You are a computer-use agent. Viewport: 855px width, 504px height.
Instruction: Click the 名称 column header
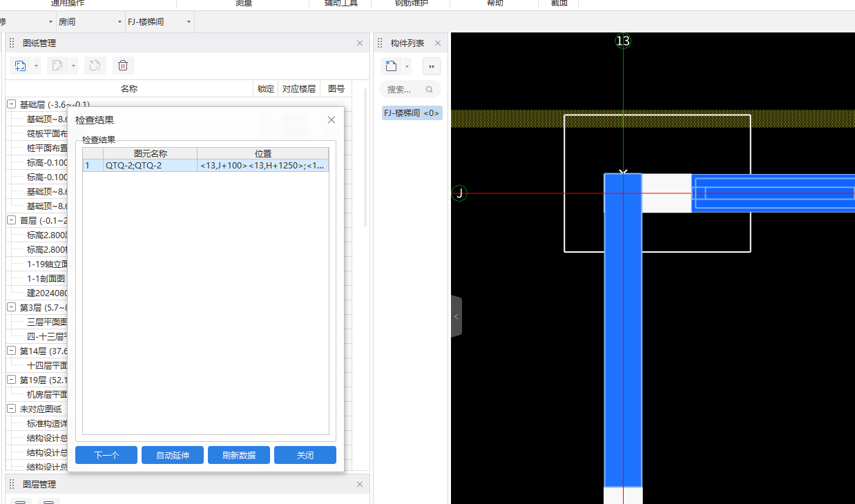tap(129, 88)
